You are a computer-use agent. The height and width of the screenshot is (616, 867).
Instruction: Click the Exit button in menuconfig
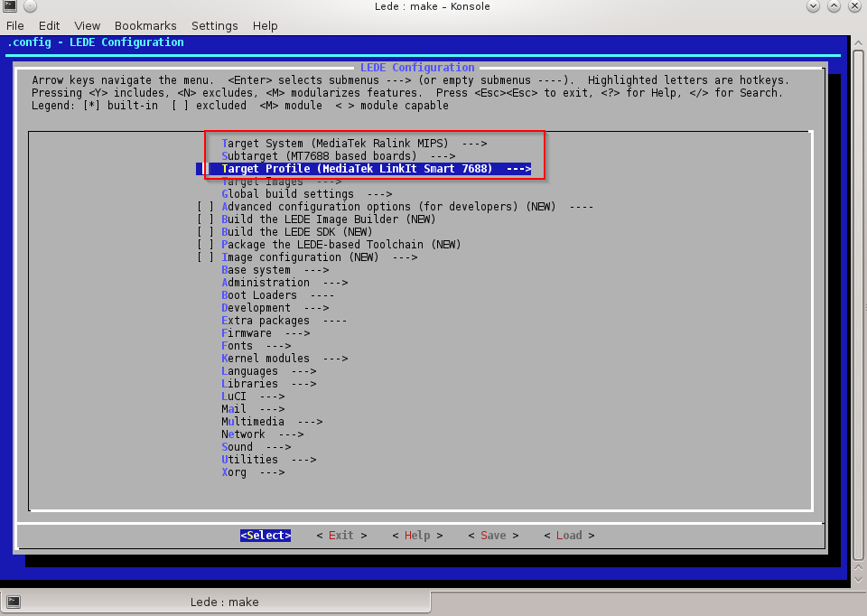coord(341,536)
